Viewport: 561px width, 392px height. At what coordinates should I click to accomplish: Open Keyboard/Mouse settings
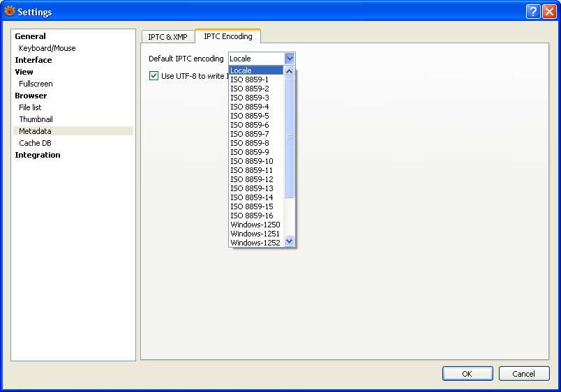[x=47, y=48]
